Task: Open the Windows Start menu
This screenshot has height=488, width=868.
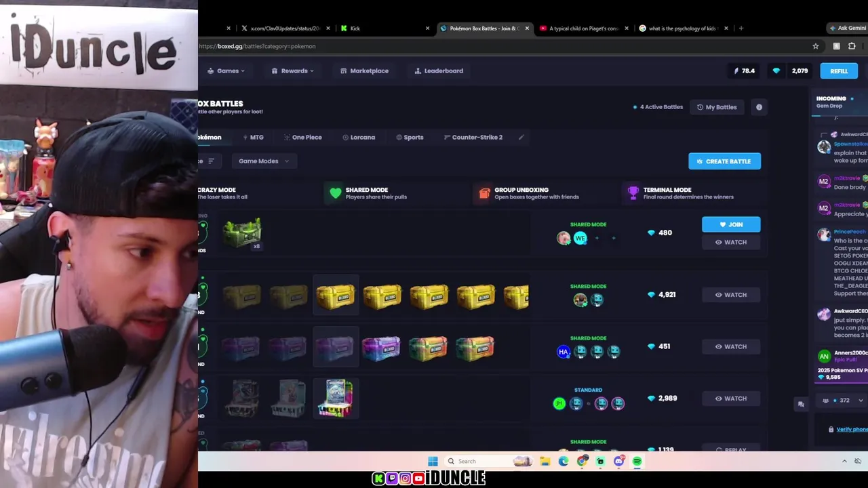Action: (433, 462)
